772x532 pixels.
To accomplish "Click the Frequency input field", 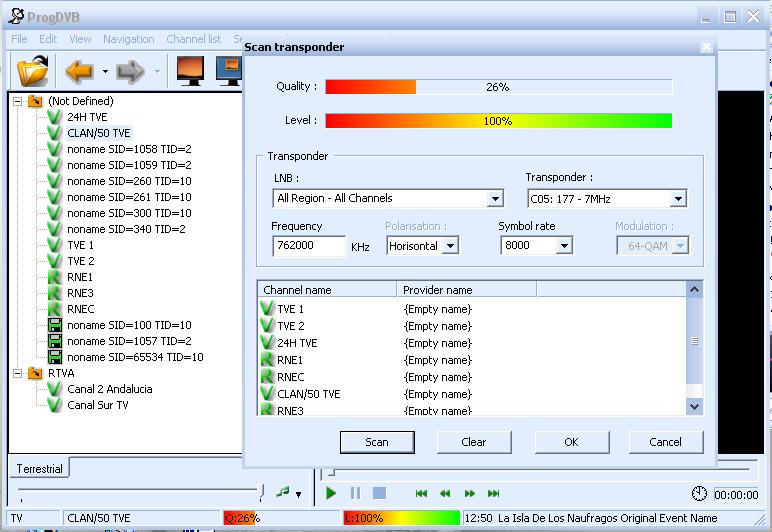I will coord(308,246).
